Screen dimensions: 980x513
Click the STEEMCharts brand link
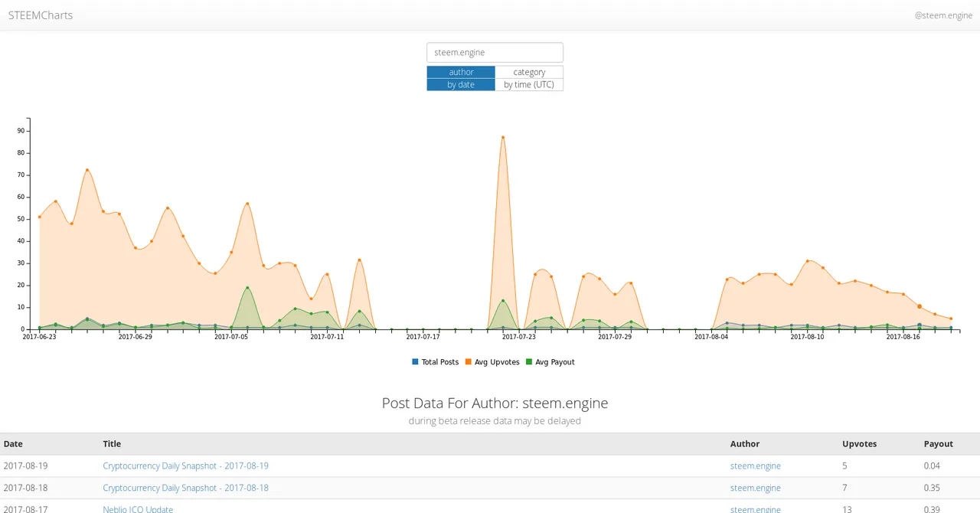(41, 15)
